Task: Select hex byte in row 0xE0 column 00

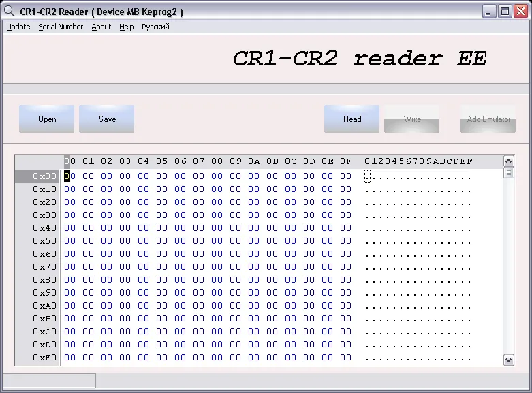Action: click(x=70, y=357)
